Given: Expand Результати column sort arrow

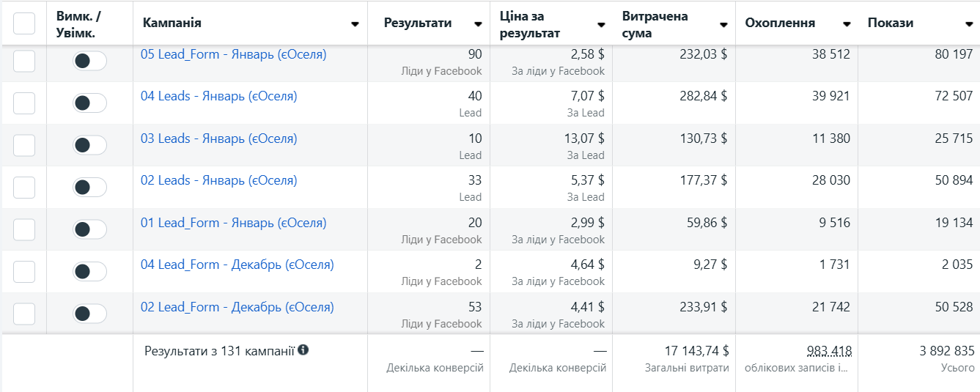Looking at the screenshot, I should click(478, 24).
